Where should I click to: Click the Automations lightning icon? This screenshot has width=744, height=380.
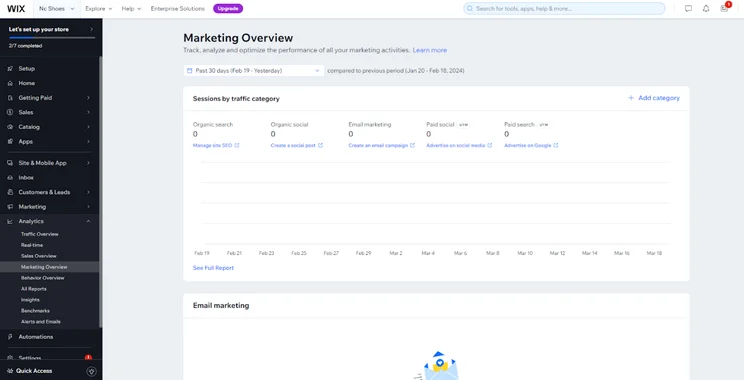(x=10, y=337)
